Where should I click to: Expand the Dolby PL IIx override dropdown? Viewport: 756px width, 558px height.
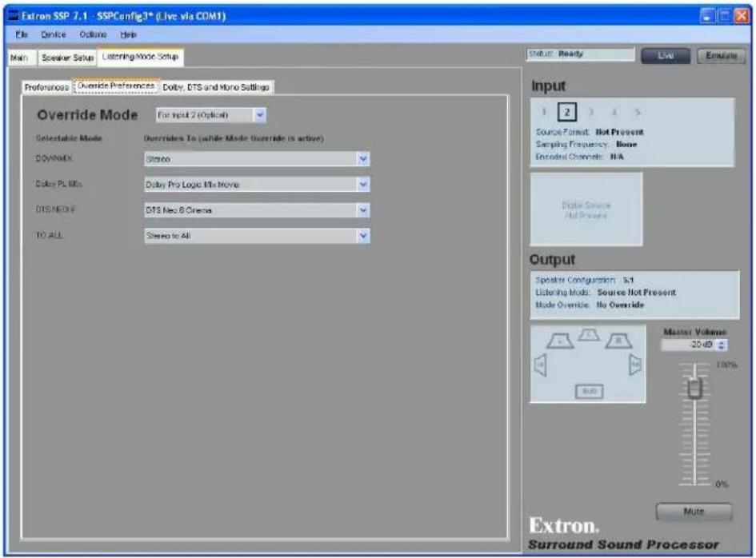point(363,184)
